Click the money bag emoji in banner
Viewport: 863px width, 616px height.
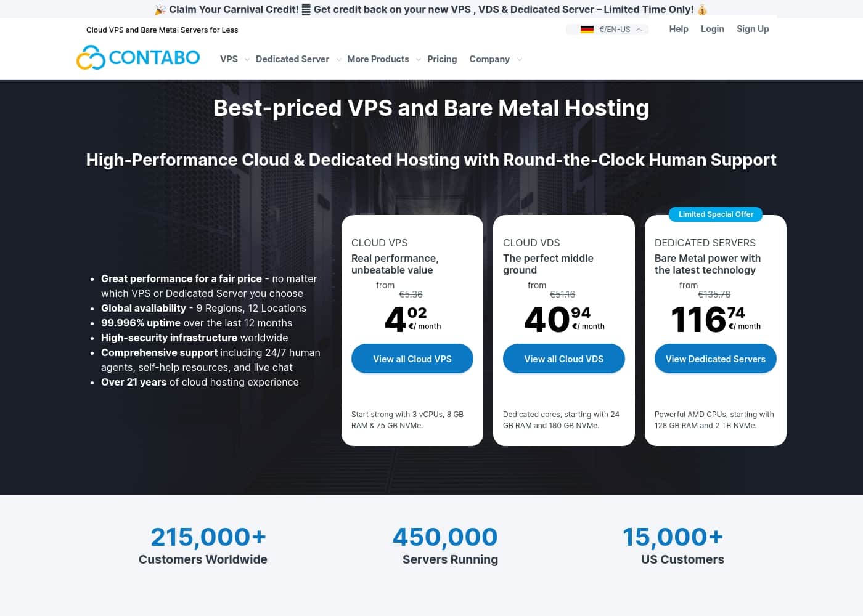[702, 9]
